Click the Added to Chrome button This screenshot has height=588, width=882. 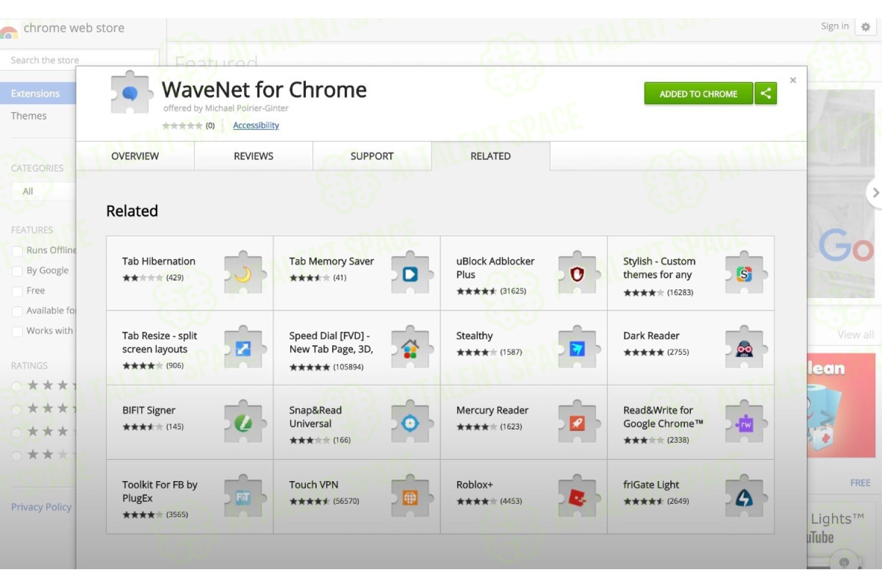pyautogui.click(x=698, y=93)
